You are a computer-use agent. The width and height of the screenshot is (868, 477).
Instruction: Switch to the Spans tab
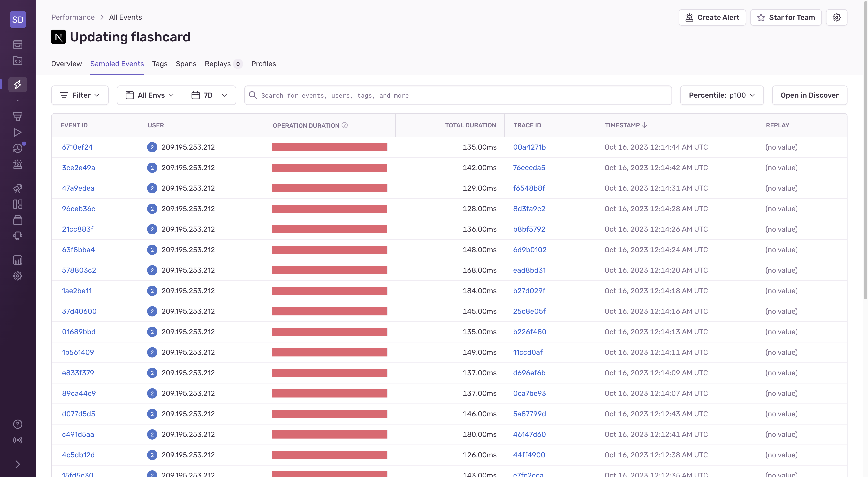(186, 64)
